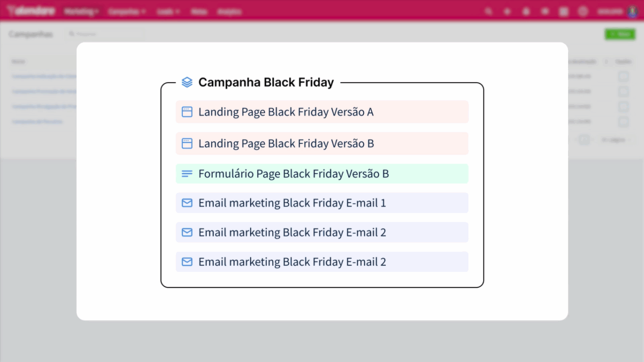Open the user avatar in the top bar
The height and width of the screenshot is (362, 644).
(632, 11)
